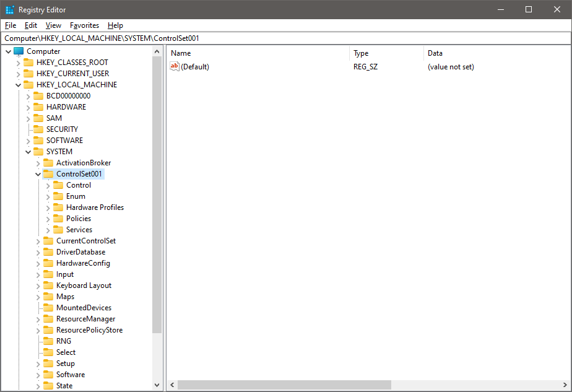Open the Favorites menu
Image resolution: width=572 pixels, height=392 pixels.
pos(85,25)
